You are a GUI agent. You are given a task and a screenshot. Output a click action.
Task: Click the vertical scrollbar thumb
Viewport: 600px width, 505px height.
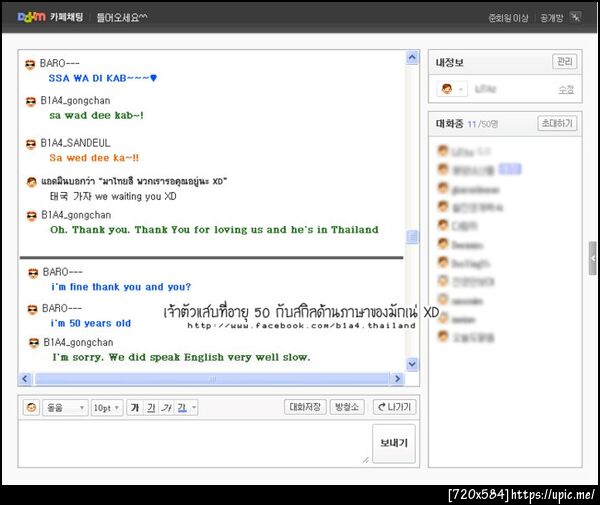412,237
